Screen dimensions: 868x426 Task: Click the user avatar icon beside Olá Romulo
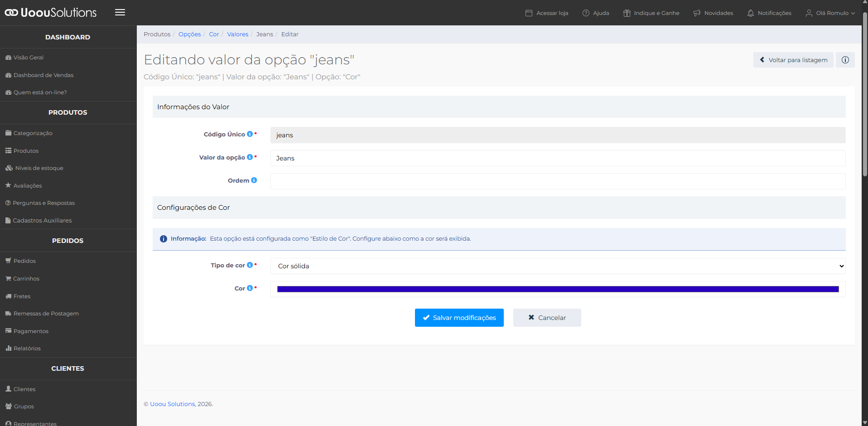tap(809, 13)
